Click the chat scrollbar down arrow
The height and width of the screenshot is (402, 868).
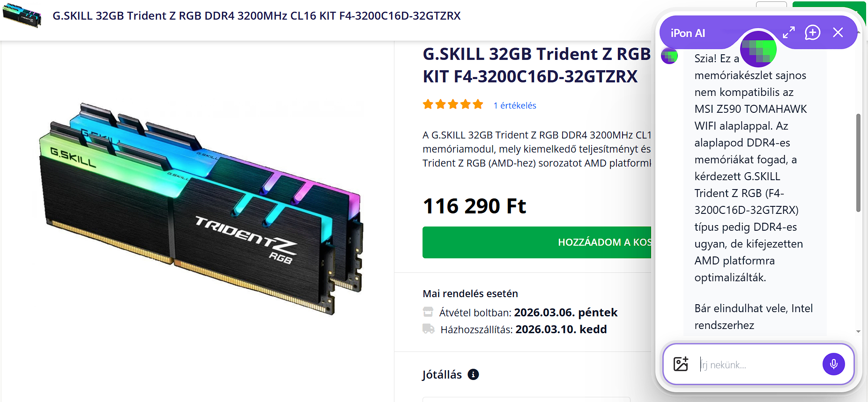[858, 331]
